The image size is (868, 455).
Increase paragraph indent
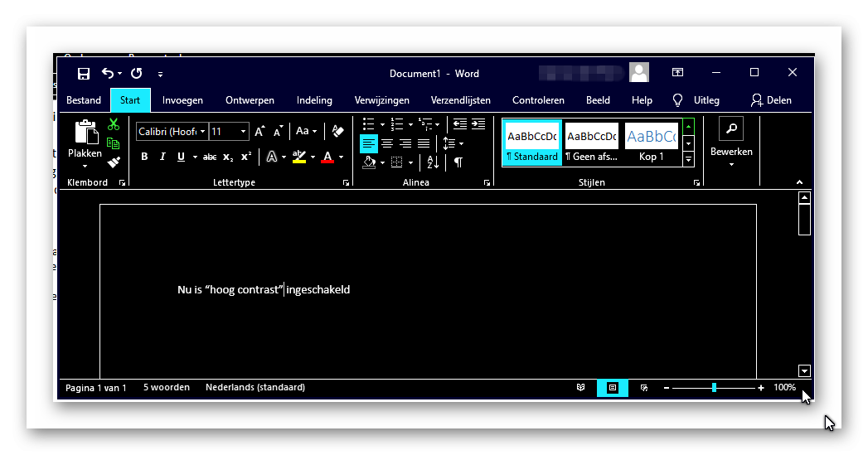point(478,123)
